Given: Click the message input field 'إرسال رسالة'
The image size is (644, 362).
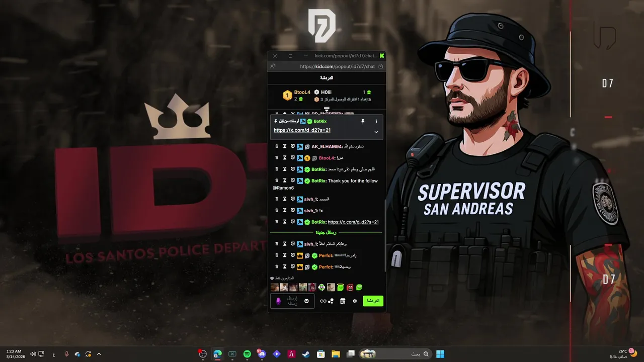Looking at the screenshot, I should 292,301.
